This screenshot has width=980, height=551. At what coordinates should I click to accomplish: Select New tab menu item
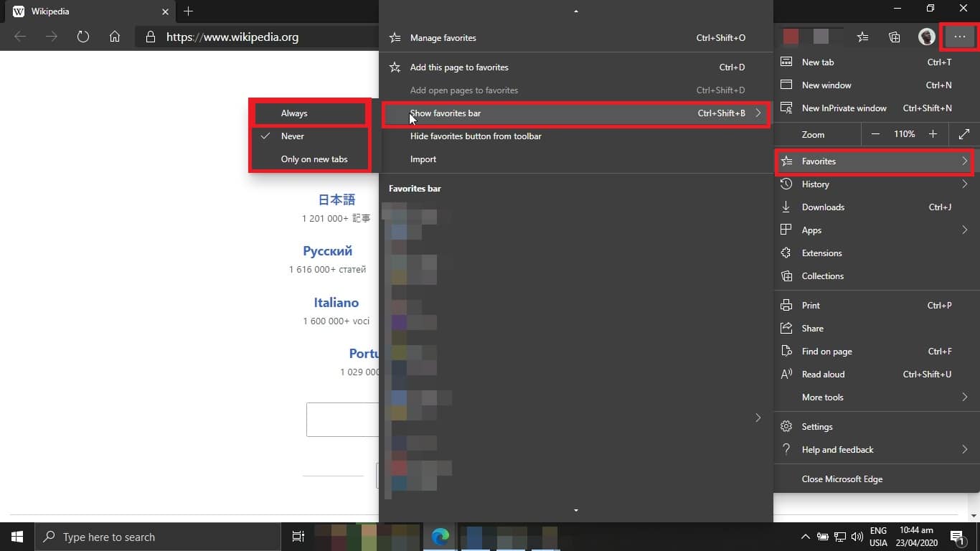877,62
